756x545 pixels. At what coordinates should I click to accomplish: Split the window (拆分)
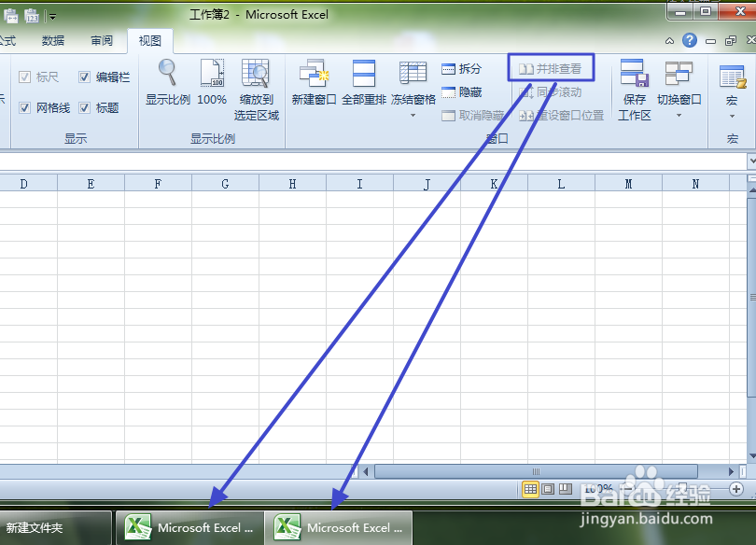[x=461, y=69]
